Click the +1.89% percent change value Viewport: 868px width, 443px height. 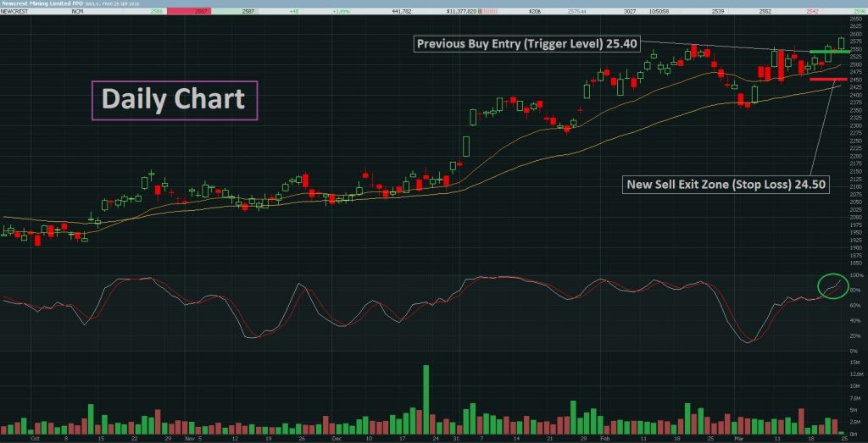pyautogui.click(x=341, y=11)
